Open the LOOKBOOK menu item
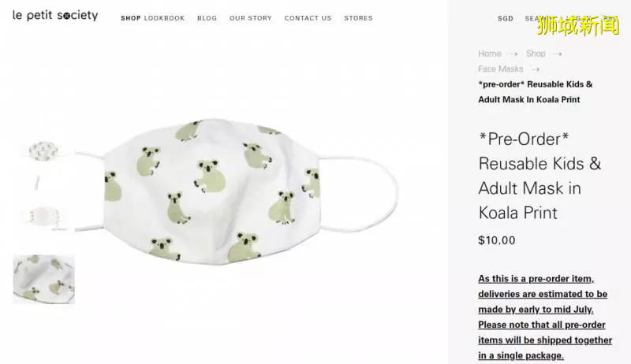This screenshot has height=364, width=631. [164, 18]
